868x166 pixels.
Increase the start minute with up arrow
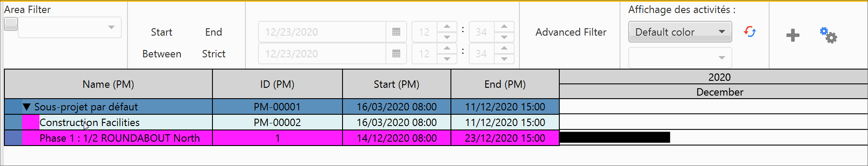(x=504, y=27)
